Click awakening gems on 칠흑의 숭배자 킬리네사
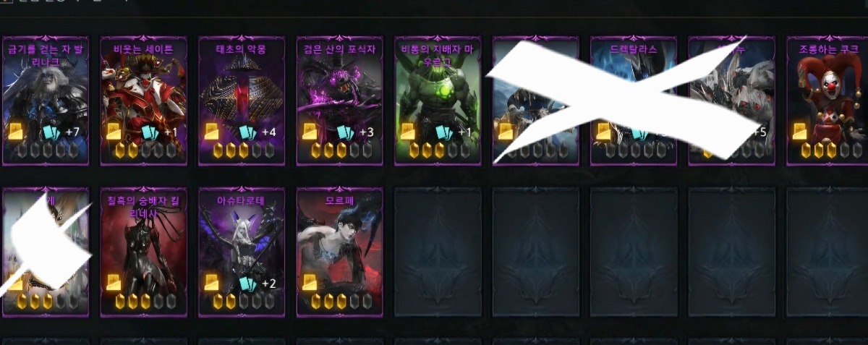Screen dimensions: 868x345 (x=144, y=301)
